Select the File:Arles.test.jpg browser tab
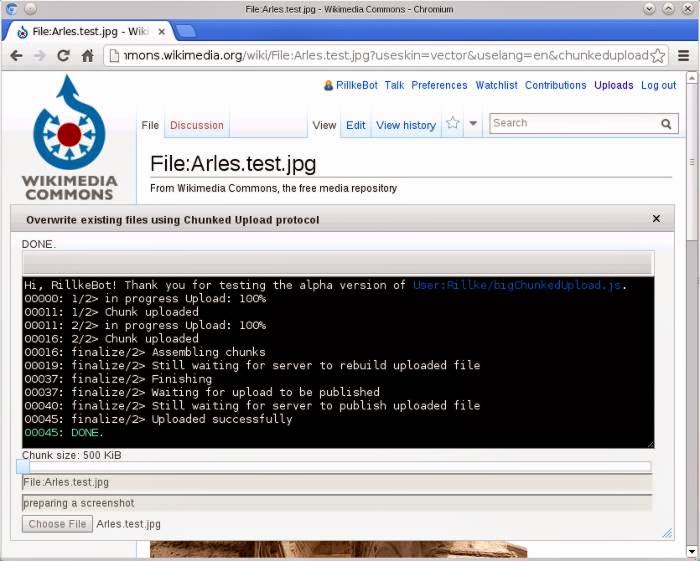Viewport: 700px width, 561px height. tap(89, 32)
